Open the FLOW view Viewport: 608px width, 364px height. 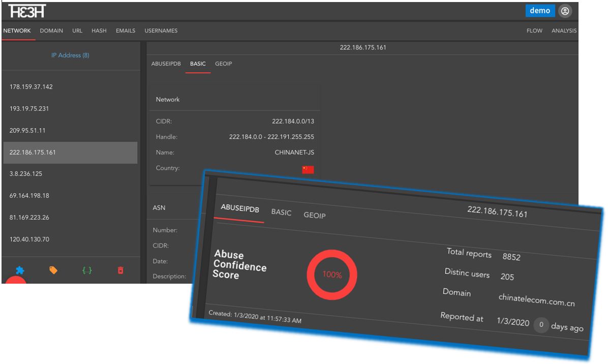click(x=534, y=31)
